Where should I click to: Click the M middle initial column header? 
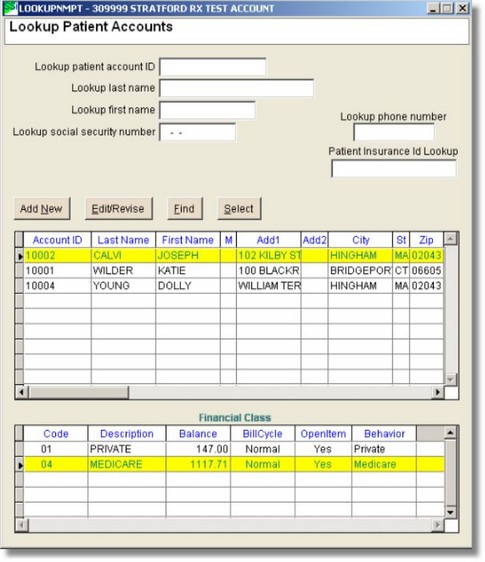point(228,240)
